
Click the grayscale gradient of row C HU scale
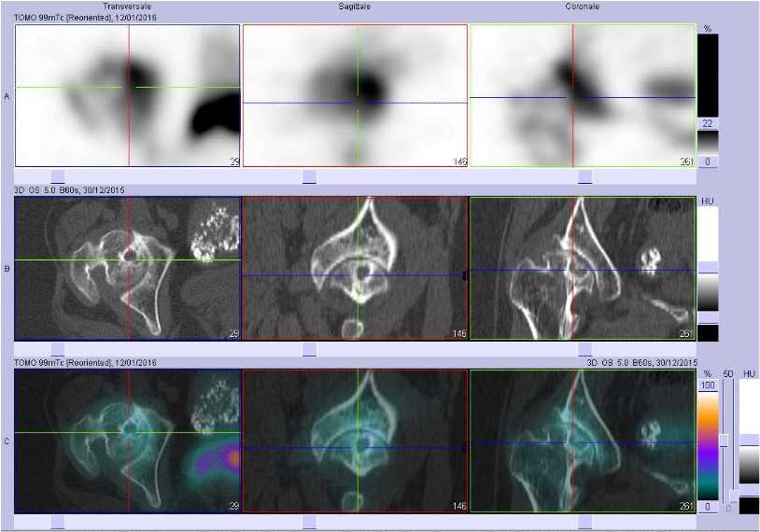750,465
